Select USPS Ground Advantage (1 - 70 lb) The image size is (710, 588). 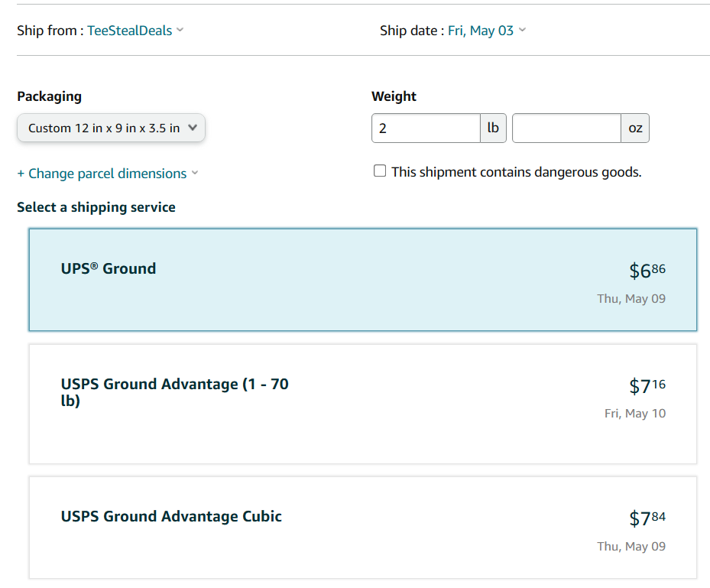tap(363, 404)
